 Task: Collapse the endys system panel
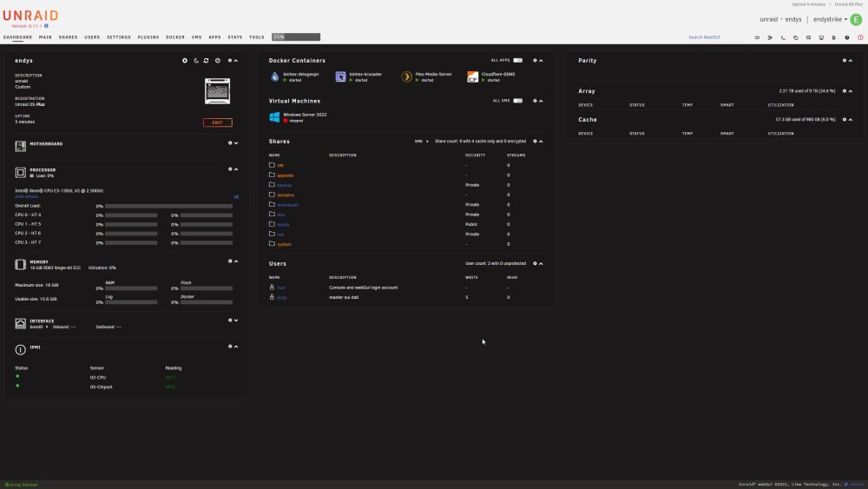click(x=236, y=60)
